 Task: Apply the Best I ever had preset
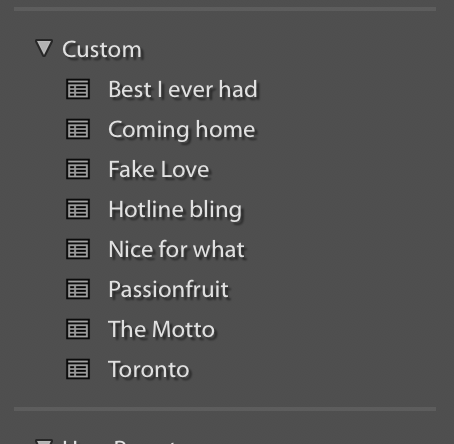point(183,89)
